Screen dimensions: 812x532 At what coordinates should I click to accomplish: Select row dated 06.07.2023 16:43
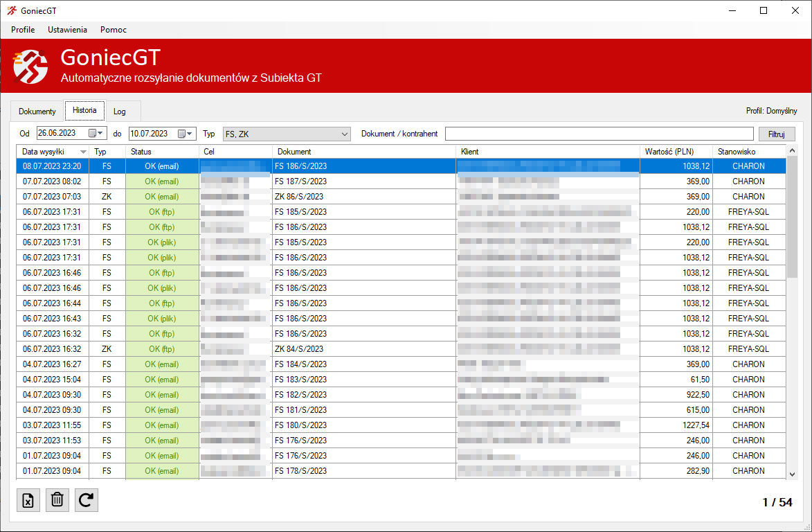pos(402,319)
